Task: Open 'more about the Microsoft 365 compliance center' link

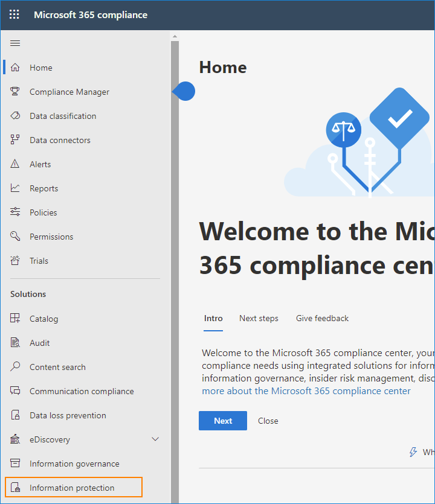Action: coord(306,391)
